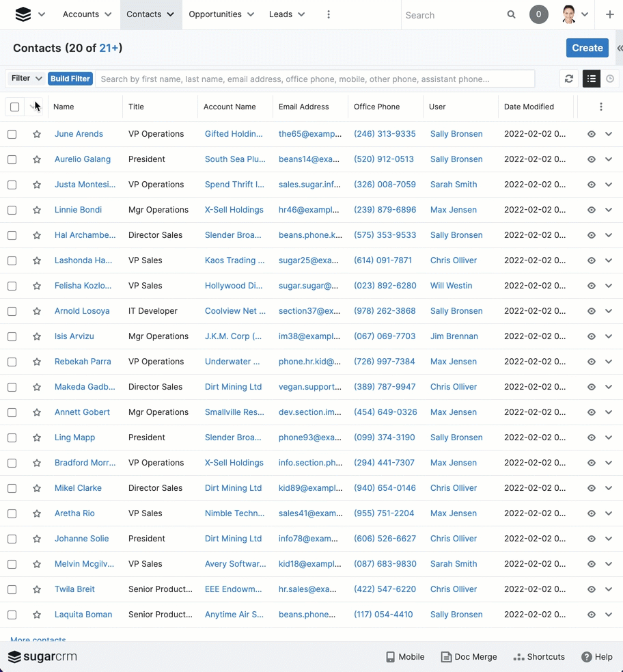Open the activity stream clock view
623x672 pixels.
pos(610,79)
